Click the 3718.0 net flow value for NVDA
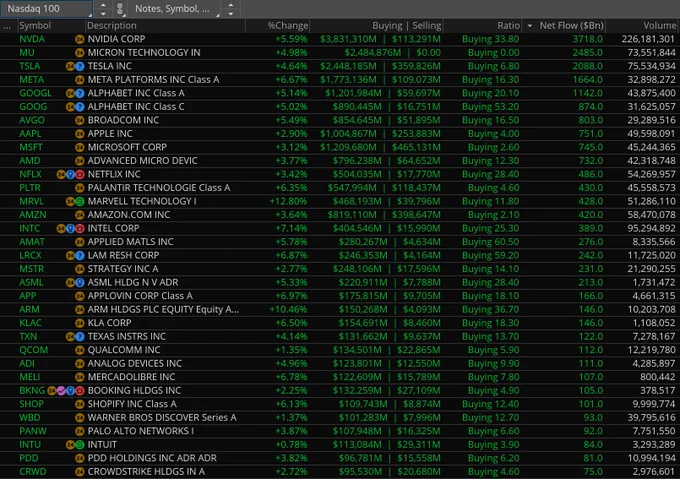The height and width of the screenshot is (479, 680). coord(588,39)
